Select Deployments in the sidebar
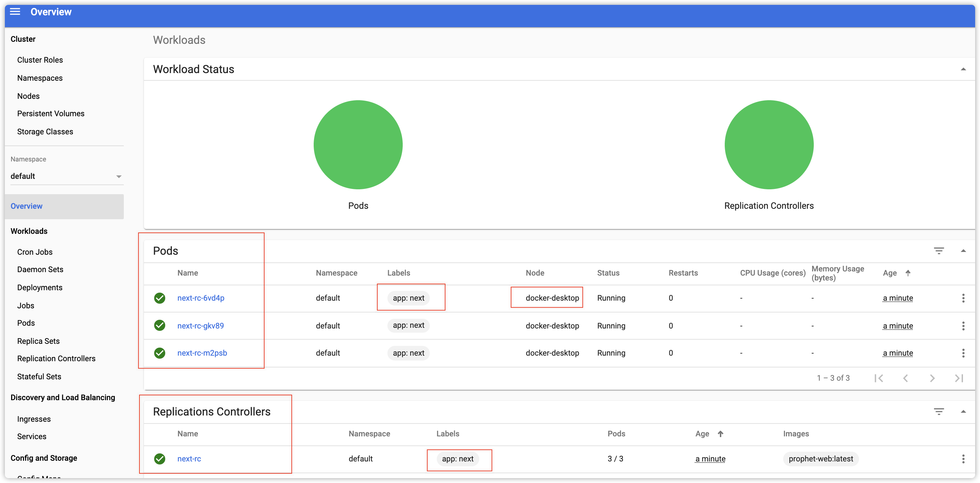This screenshot has width=980, height=483. click(x=40, y=287)
